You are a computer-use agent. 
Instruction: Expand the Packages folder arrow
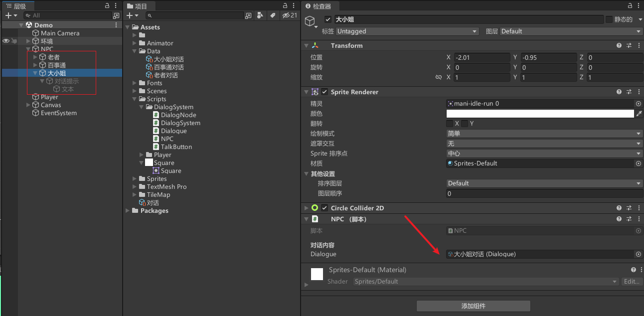click(x=128, y=211)
